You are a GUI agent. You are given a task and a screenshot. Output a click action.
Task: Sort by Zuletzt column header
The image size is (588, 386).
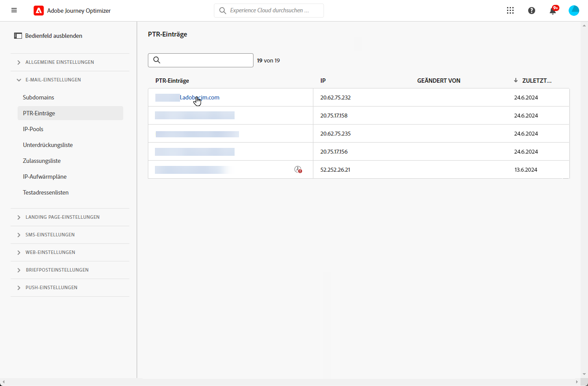click(x=536, y=81)
